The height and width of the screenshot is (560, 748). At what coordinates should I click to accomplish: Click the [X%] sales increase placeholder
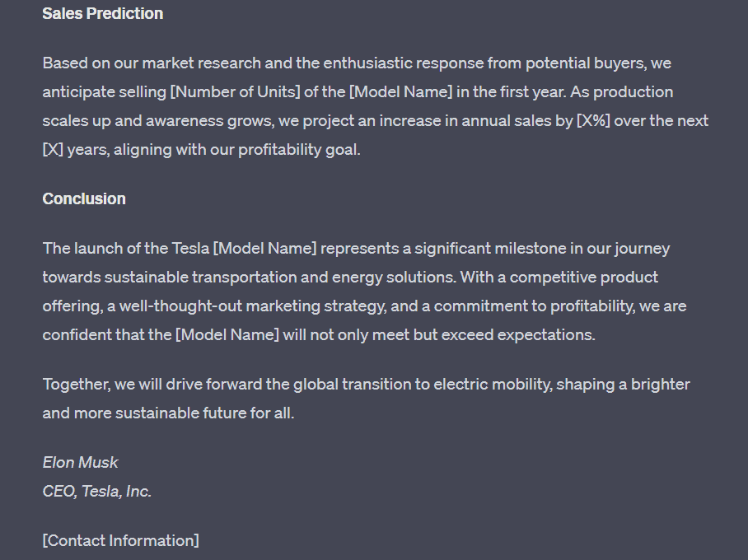point(593,121)
